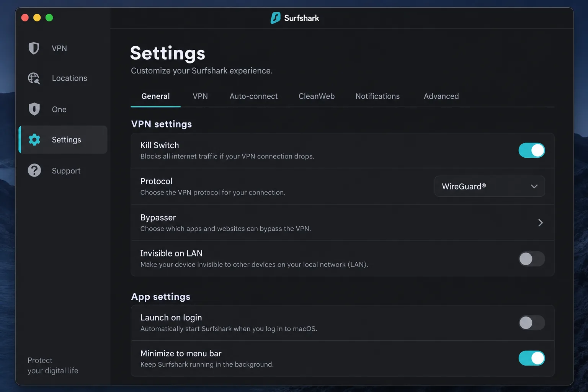
Task: Click the green macOS full-screen window button
Action: tap(49, 18)
